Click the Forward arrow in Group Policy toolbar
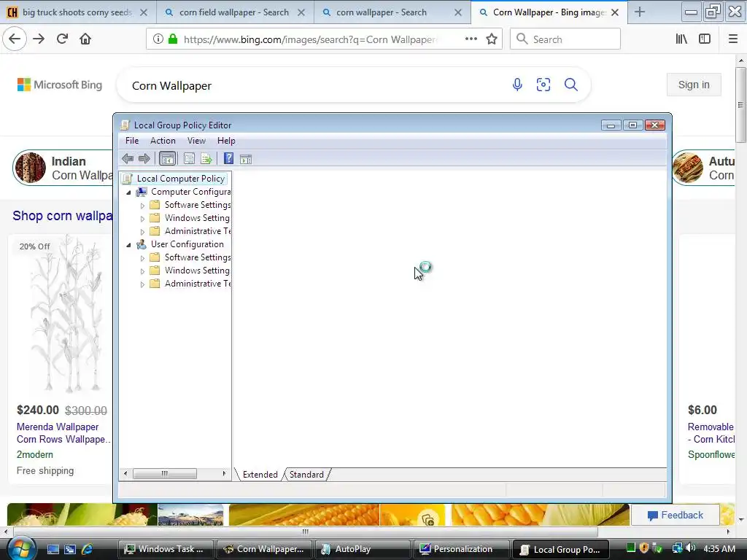 [144, 158]
